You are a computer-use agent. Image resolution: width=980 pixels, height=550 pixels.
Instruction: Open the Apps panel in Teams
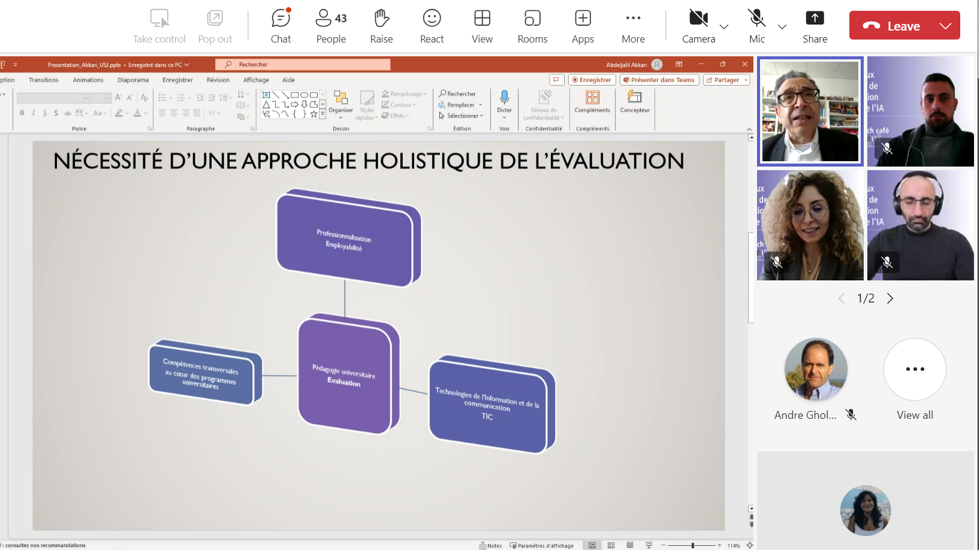(x=583, y=26)
